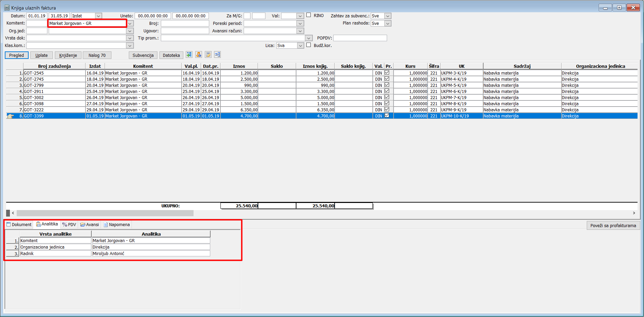Click the Subvencija button
This screenshot has height=317, width=644.
(143, 55)
